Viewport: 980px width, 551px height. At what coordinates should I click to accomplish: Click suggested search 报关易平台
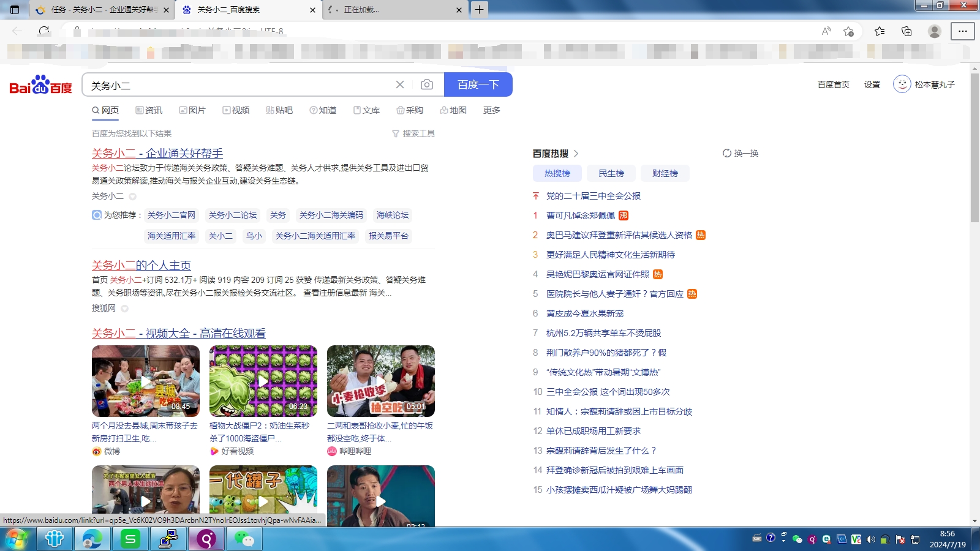[388, 236]
